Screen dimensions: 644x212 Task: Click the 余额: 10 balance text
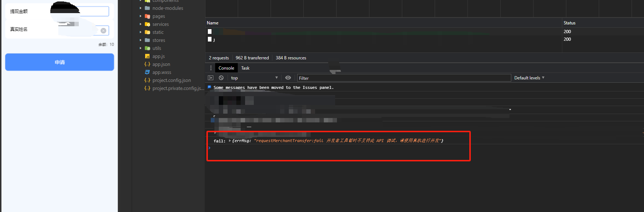(x=106, y=44)
